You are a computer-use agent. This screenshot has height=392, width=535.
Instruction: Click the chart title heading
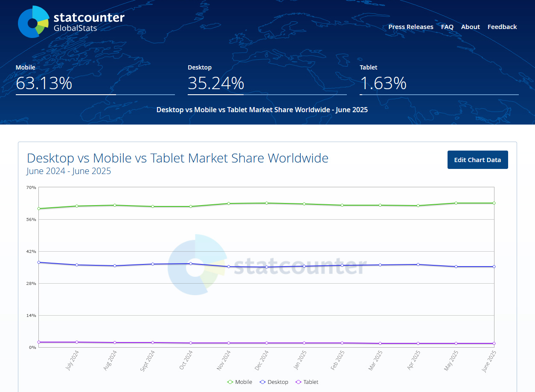(x=177, y=158)
